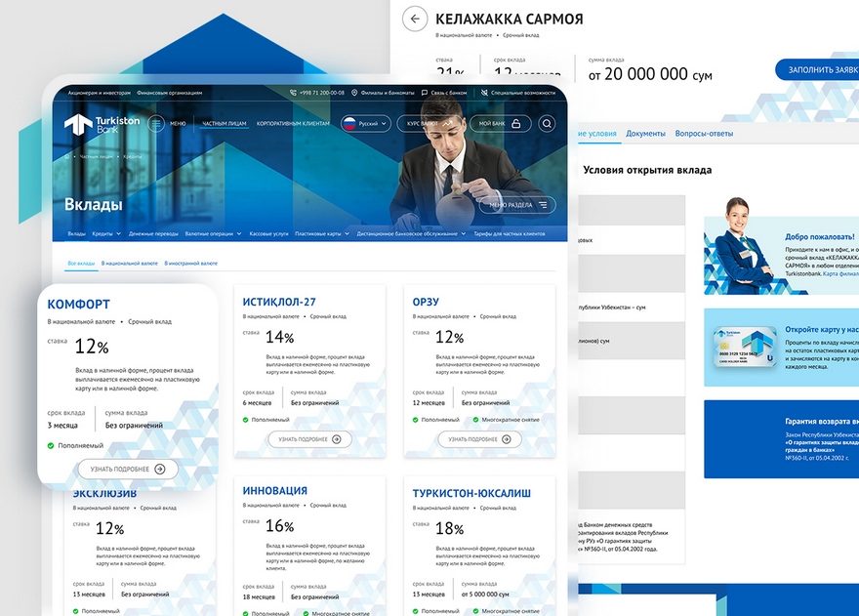Select the КОРПОРАТИВНЫМ КЛИЕНТАМ header tab
The height and width of the screenshot is (616, 859).
tap(293, 124)
